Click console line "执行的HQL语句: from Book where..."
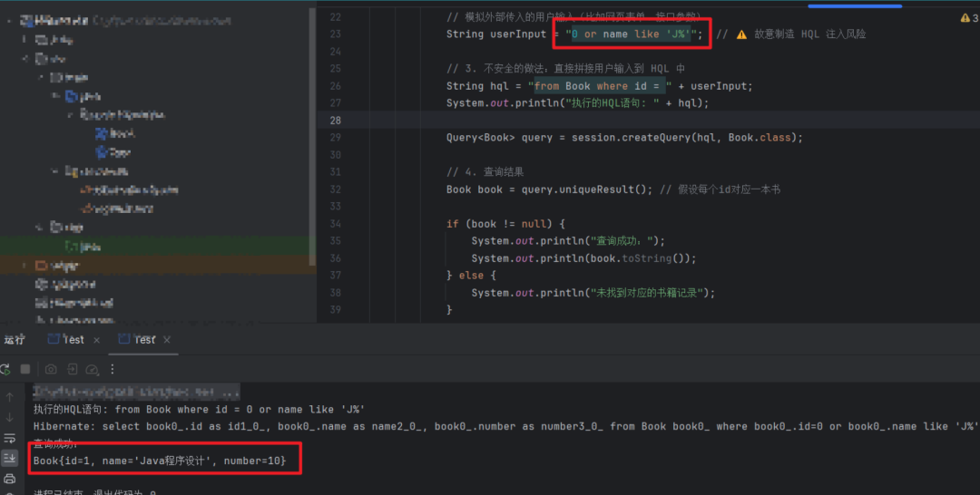 click(x=199, y=410)
